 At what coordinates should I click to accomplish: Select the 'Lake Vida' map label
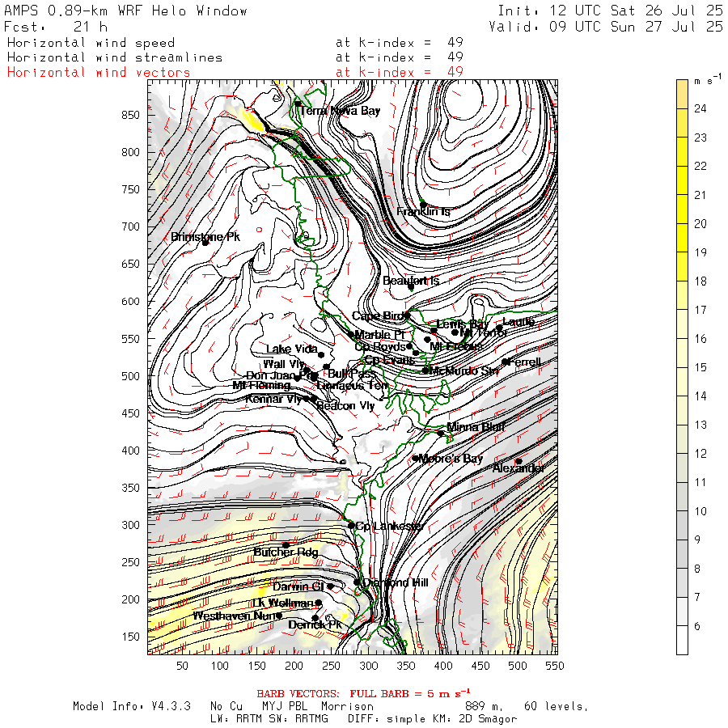[x=291, y=349]
